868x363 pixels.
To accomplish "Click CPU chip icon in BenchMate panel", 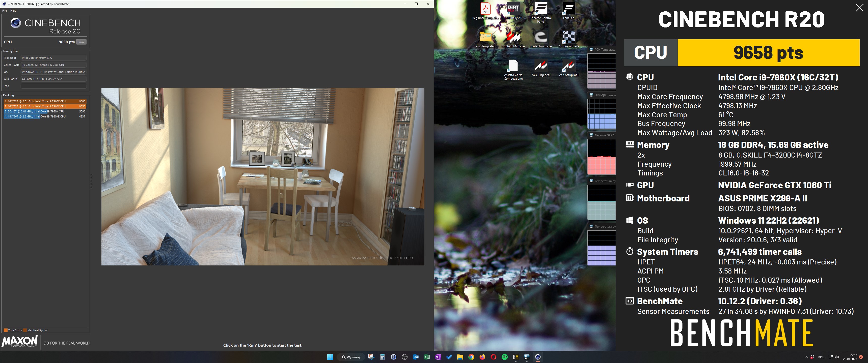I will coord(630,77).
